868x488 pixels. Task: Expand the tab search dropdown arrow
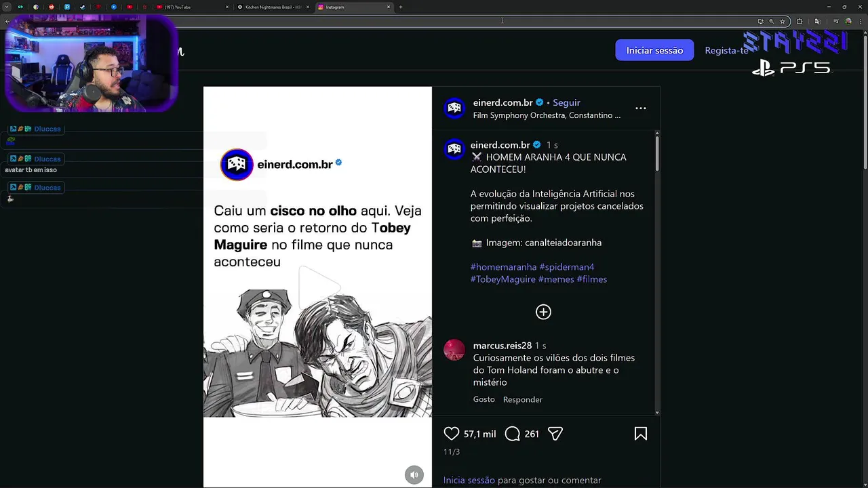pyautogui.click(x=7, y=7)
